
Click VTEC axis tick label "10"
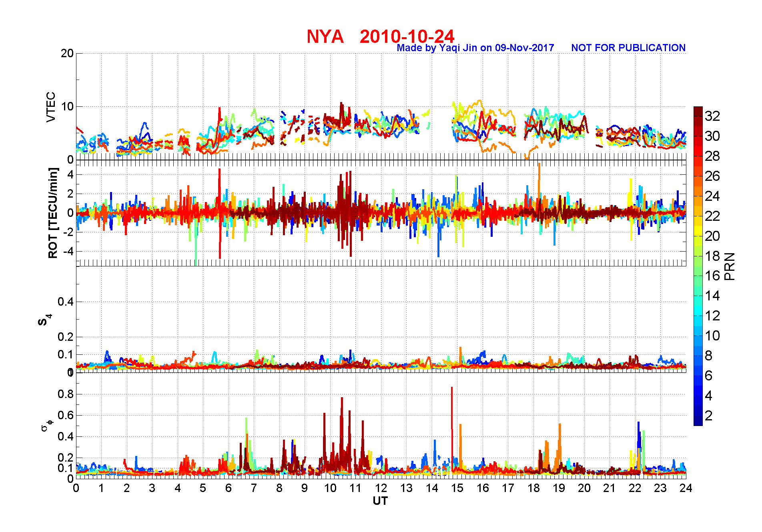tap(67, 106)
